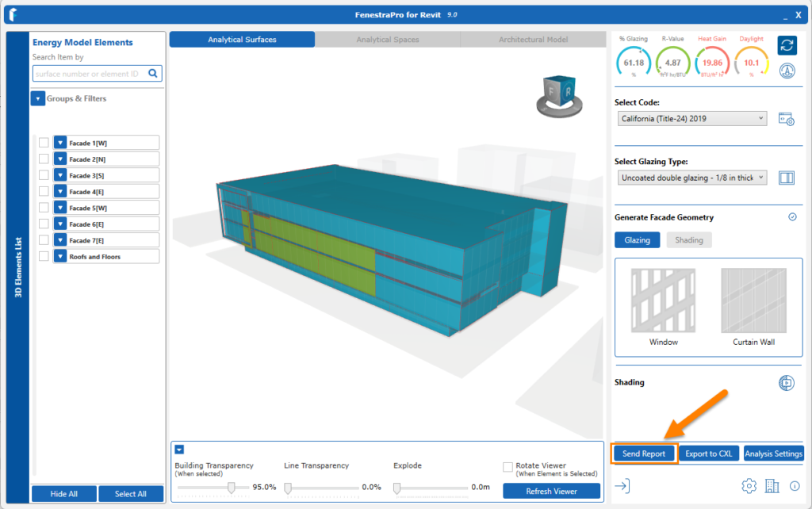Expand the Roofs and Floors group
812x509 pixels.
[x=60, y=256]
